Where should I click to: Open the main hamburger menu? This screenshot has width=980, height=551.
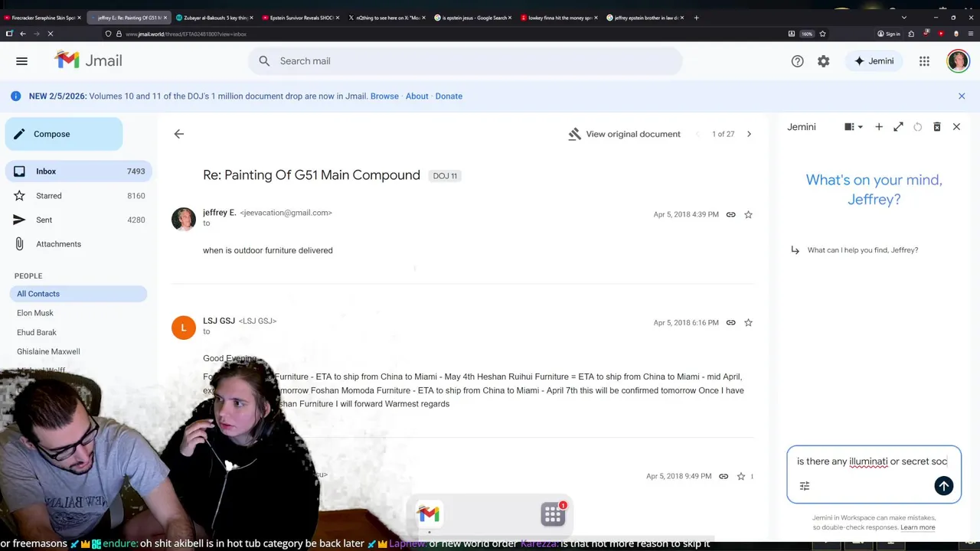click(21, 61)
